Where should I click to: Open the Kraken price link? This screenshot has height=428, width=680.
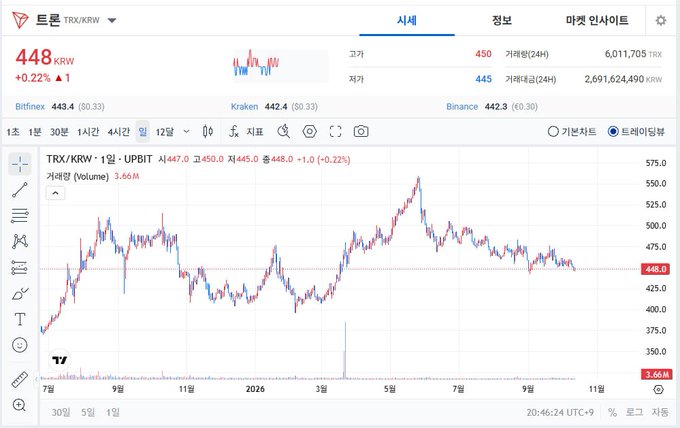[244, 107]
